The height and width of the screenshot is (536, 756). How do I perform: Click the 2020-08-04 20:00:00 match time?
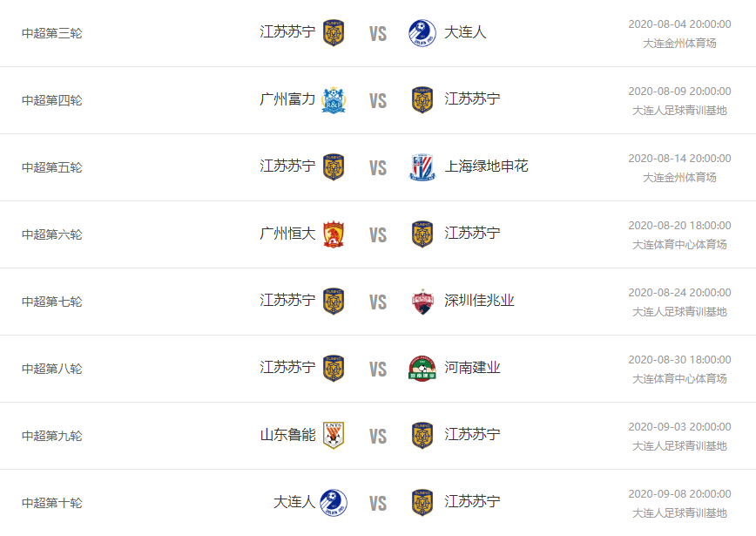click(x=679, y=24)
